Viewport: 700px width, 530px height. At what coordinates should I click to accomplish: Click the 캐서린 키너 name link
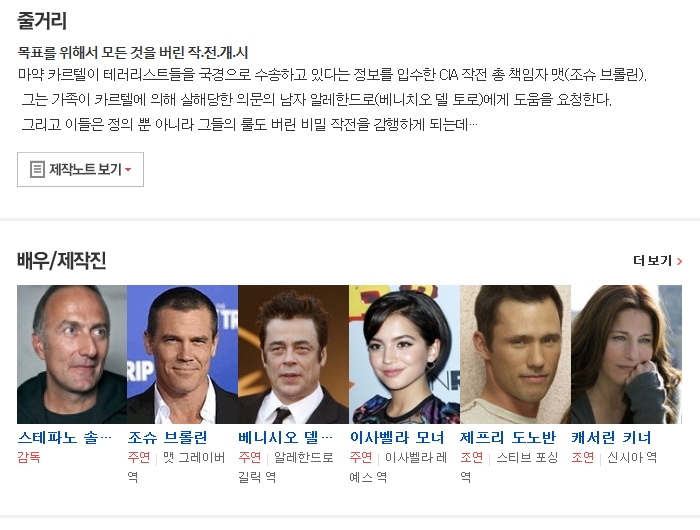611,437
